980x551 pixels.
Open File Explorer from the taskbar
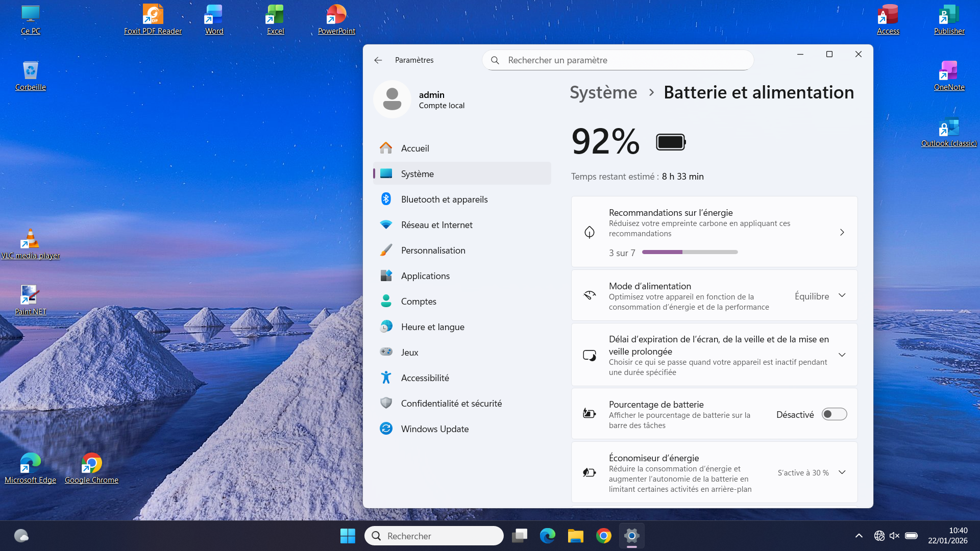pyautogui.click(x=576, y=536)
